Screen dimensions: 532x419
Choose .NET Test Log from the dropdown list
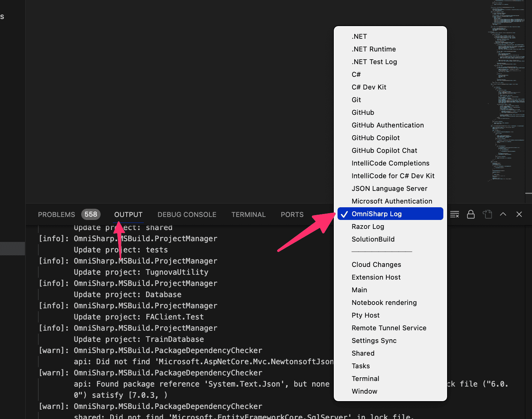point(374,62)
